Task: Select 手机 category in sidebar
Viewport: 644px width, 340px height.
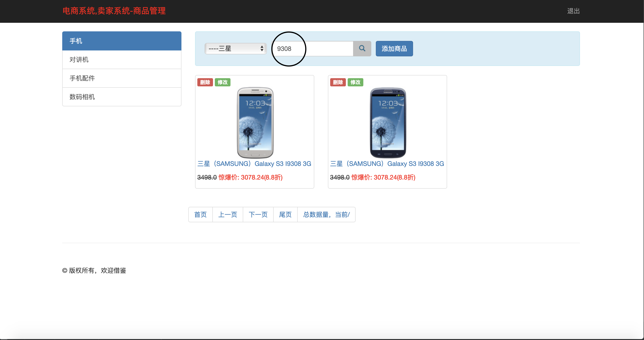Action: click(121, 41)
